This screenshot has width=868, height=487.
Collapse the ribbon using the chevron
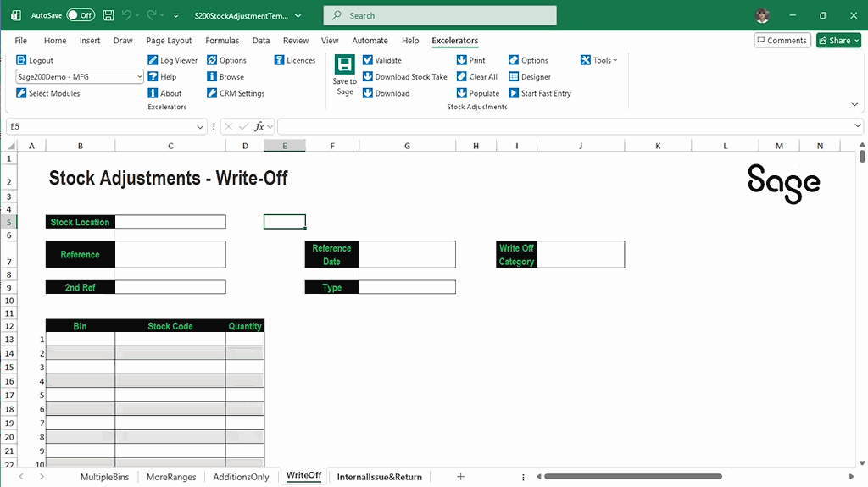click(x=854, y=104)
